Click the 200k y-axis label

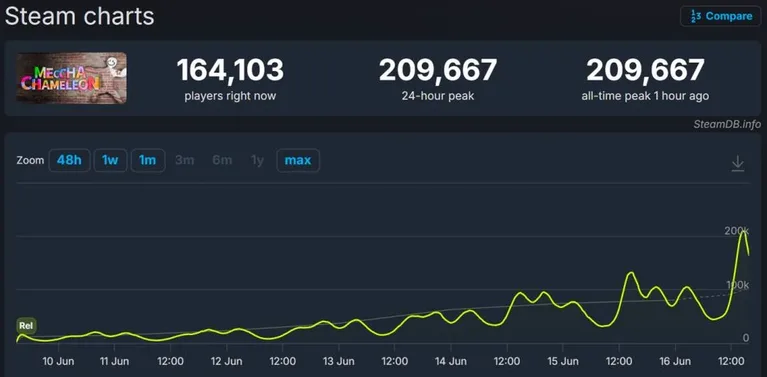click(737, 231)
